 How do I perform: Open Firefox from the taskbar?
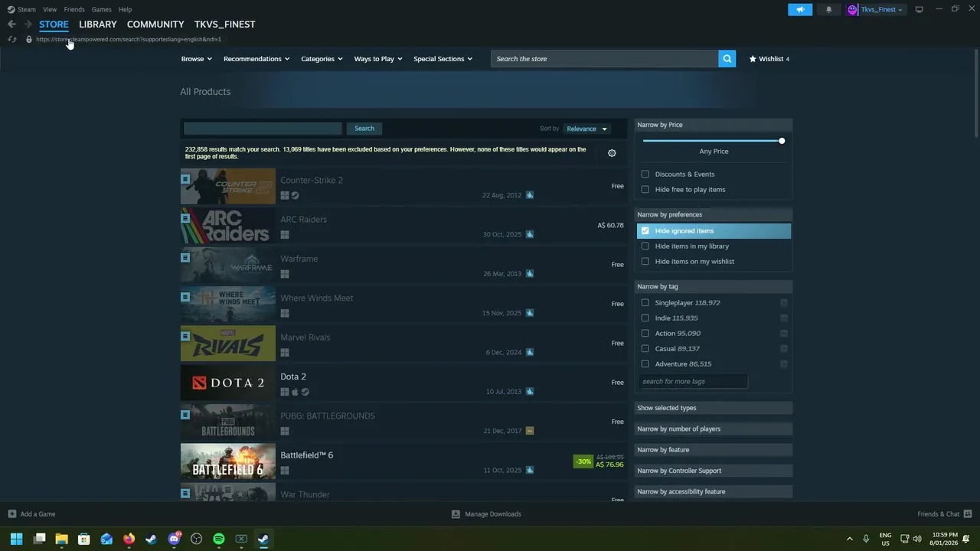coord(129,539)
